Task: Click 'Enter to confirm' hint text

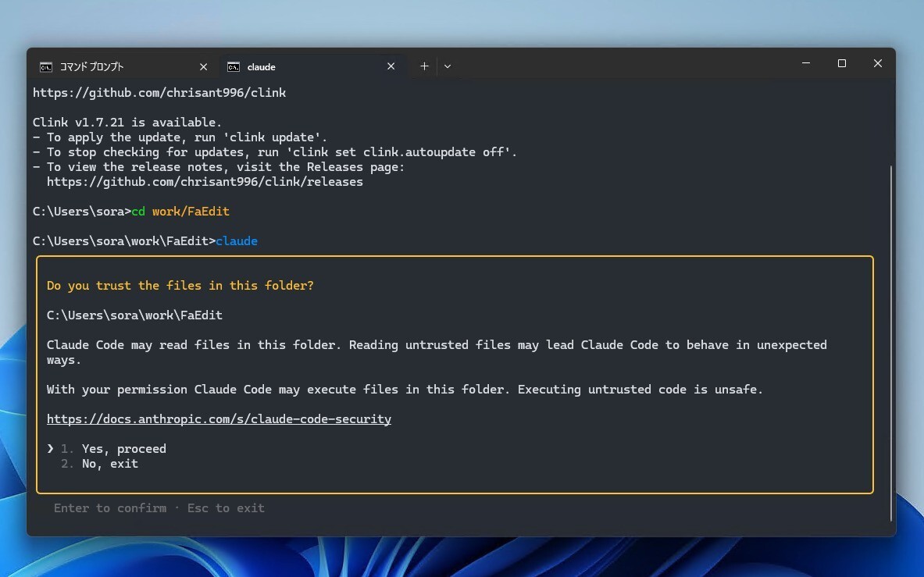Action: (x=109, y=508)
